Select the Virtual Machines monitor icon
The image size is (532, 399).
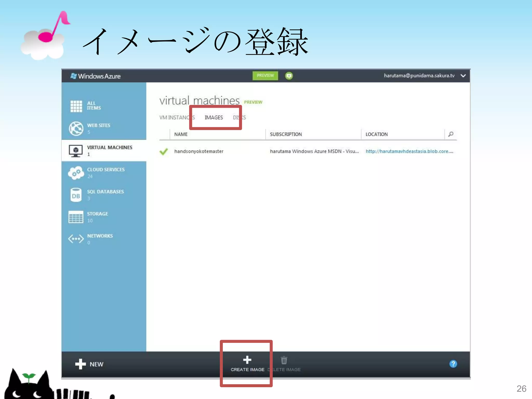coord(76,151)
